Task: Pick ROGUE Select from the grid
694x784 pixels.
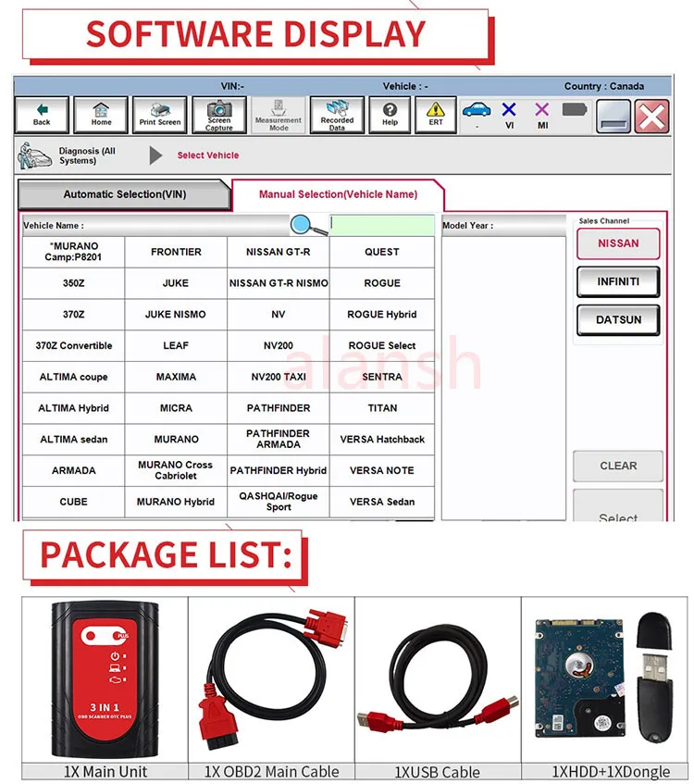Action: pyautogui.click(x=382, y=345)
